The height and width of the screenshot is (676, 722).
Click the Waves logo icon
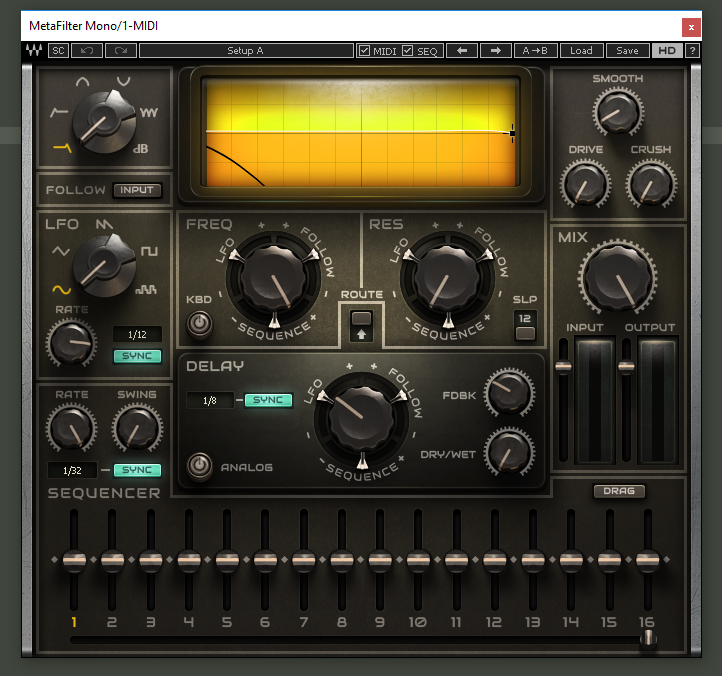pos(34,50)
